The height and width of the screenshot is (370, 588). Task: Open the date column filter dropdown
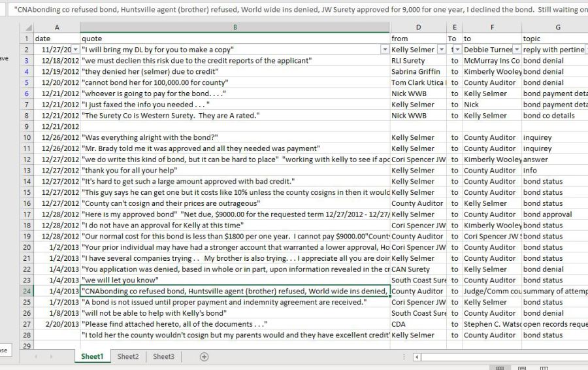click(74, 50)
